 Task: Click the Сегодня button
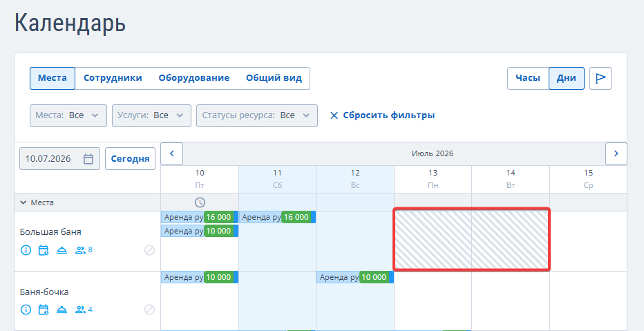(x=130, y=158)
